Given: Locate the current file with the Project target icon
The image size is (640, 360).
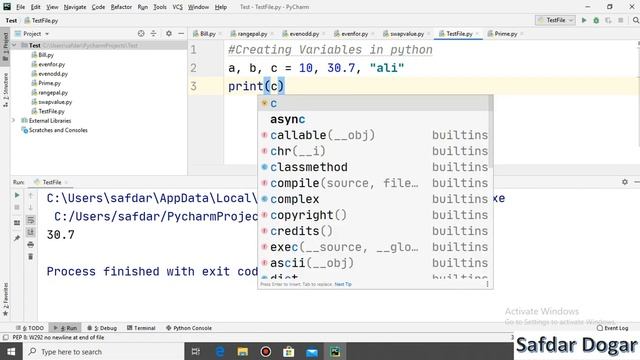Looking at the screenshot, I should (141, 33).
